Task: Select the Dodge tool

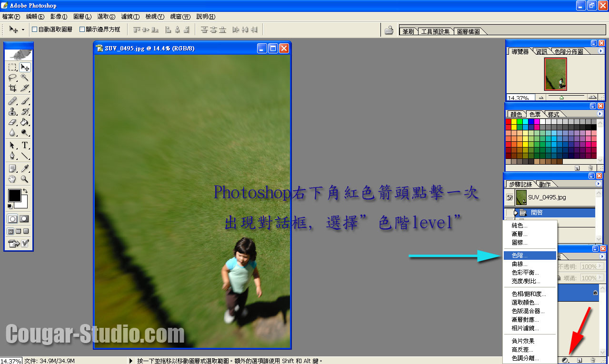Action: (x=25, y=132)
